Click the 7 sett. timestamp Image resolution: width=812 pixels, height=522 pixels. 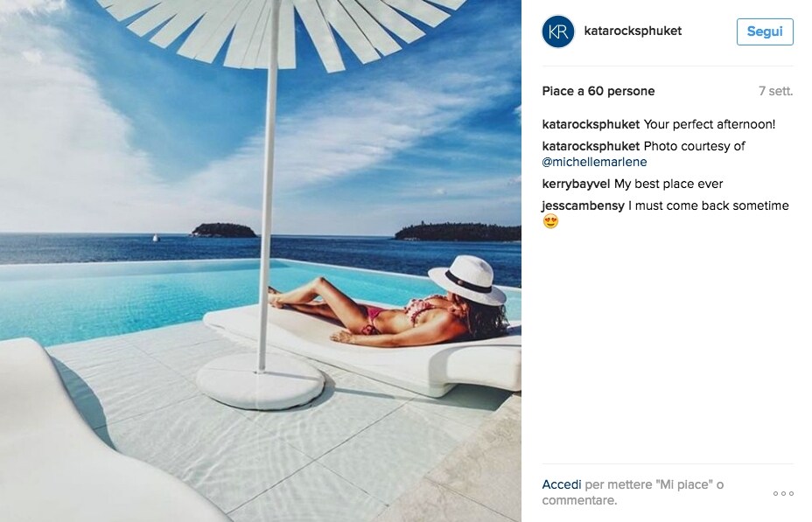tap(776, 91)
